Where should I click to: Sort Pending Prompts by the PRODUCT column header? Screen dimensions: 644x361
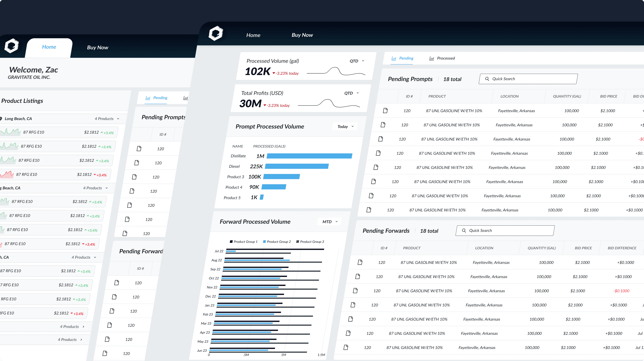pos(437,96)
